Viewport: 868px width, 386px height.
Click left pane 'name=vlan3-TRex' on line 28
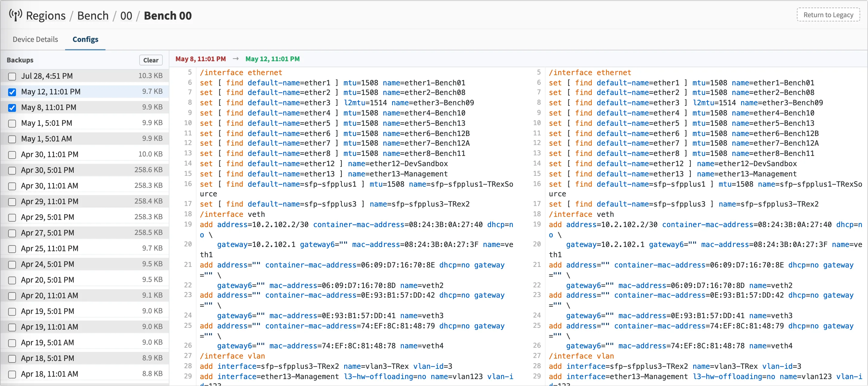click(x=376, y=366)
